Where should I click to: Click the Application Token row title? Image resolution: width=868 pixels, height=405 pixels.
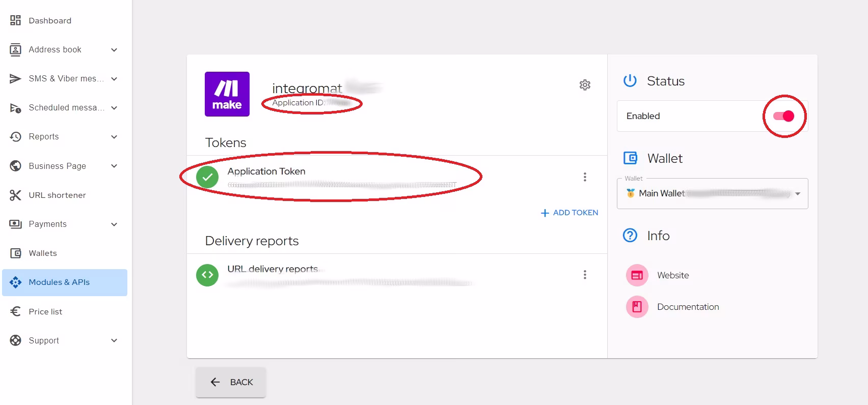pos(266,171)
